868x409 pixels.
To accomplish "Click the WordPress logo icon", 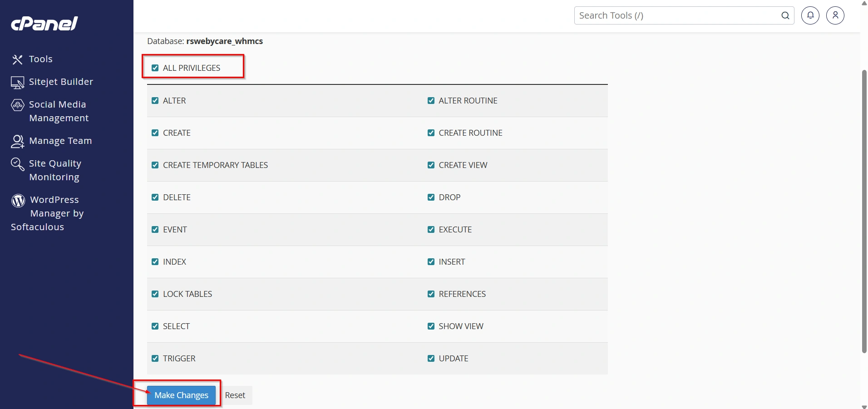I will tap(18, 200).
